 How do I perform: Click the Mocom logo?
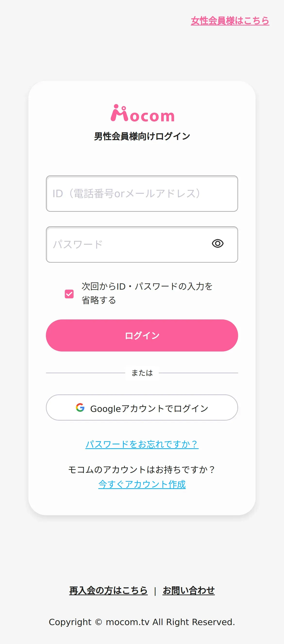tap(142, 113)
